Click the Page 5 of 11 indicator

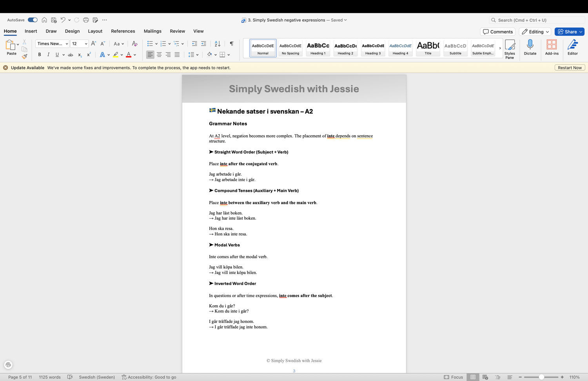click(x=20, y=377)
